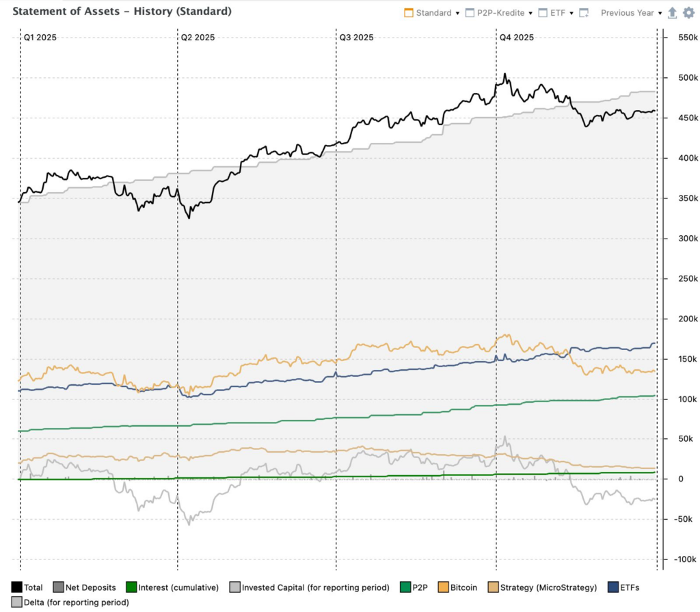Viewport: 700px width, 612px height.
Task: Click the dark blue ETFs legend swatch
Action: click(612, 587)
